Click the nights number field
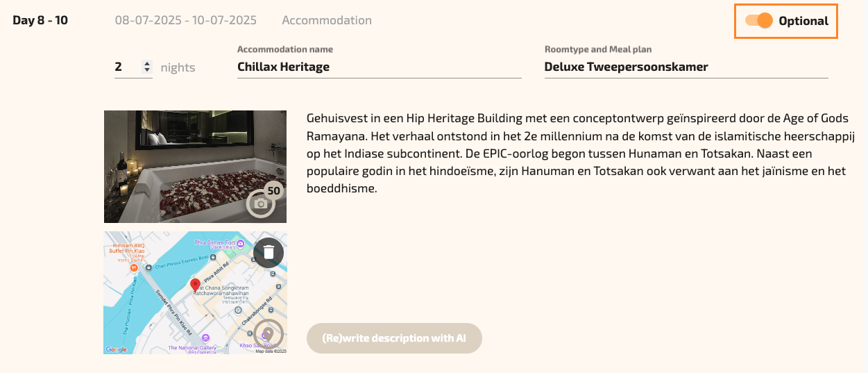This screenshot has height=373, width=868. 127,67
